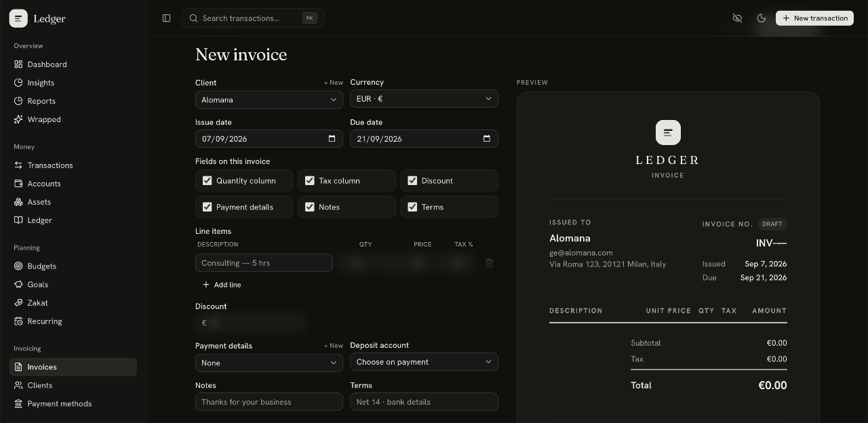Click the Payment methods bank icon
The height and width of the screenshot is (423, 868).
pos(18,403)
